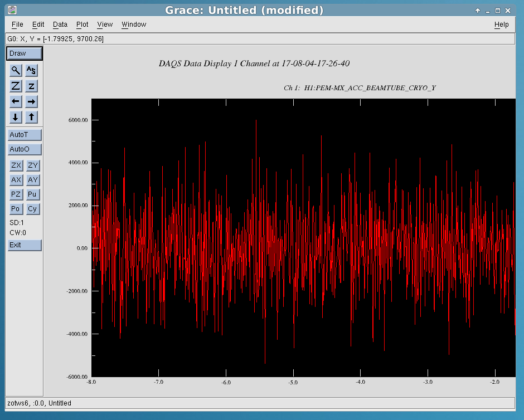The height and width of the screenshot is (420, 524).
Task: Close the Grace window
Action: pos(508,11)
